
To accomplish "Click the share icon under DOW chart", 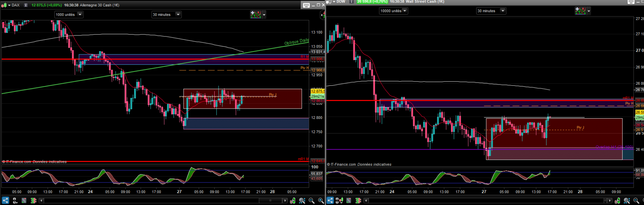I will pos(330,200).
